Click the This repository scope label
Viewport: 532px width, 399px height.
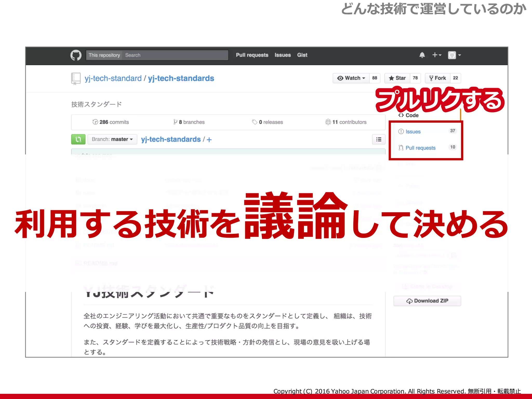coord(104,55)
